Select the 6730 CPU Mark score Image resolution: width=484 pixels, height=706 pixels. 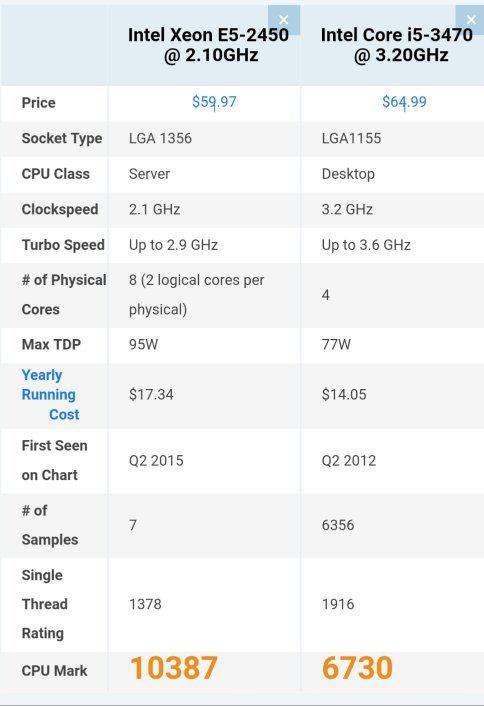click(x=357, y=668)
